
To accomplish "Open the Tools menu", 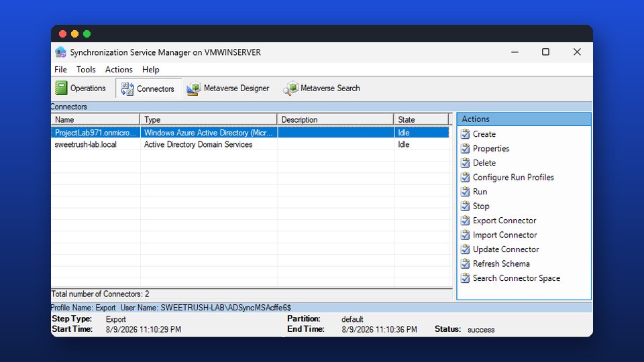I will [x=86, y=69].
